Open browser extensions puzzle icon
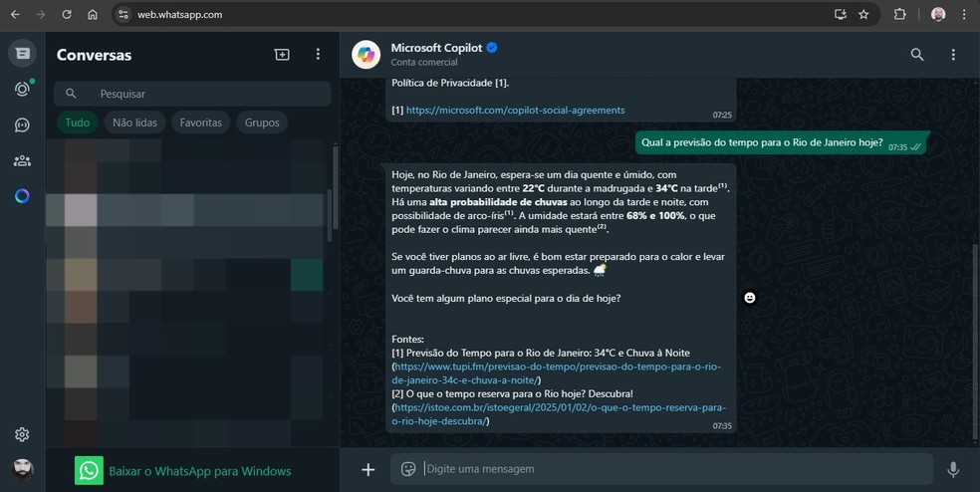 pos(899,14)
